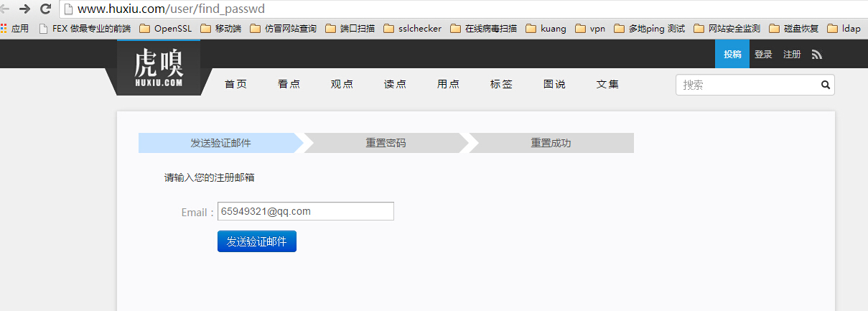868x311 pixels.
Task: Open the 端口扫描 bookmark folder
Action: (350, 29)
